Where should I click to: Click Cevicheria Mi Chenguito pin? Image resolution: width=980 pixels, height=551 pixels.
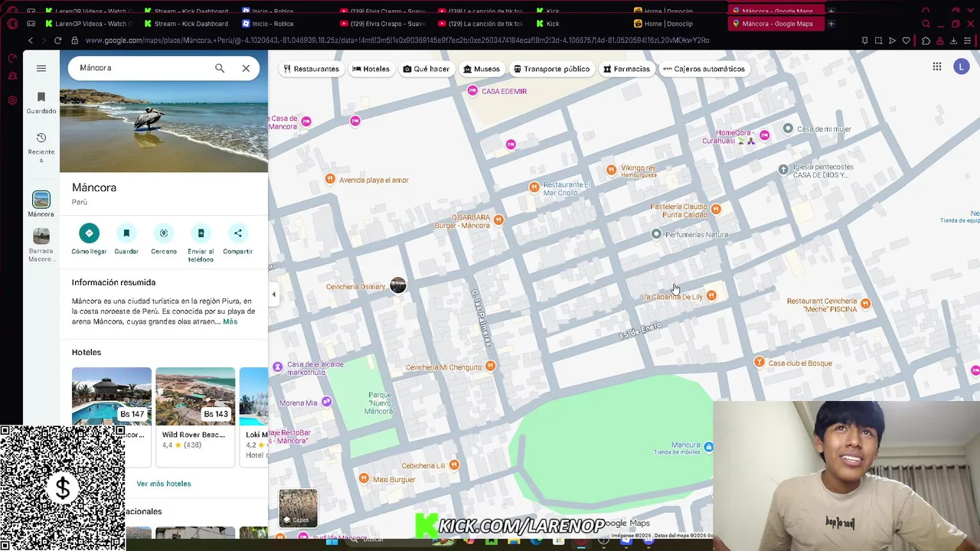point(490,367)
